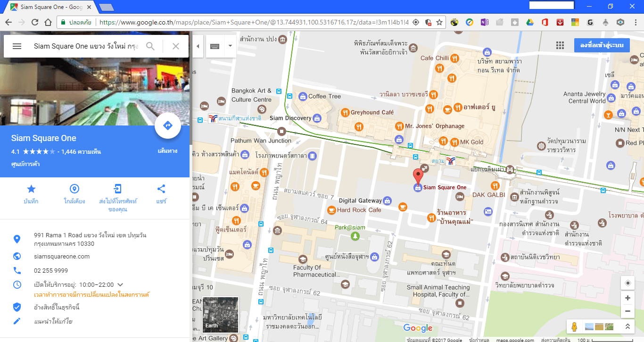The image size is (644, 342).
Task: Click the สยาม BTS station icon
Action: 451,161
